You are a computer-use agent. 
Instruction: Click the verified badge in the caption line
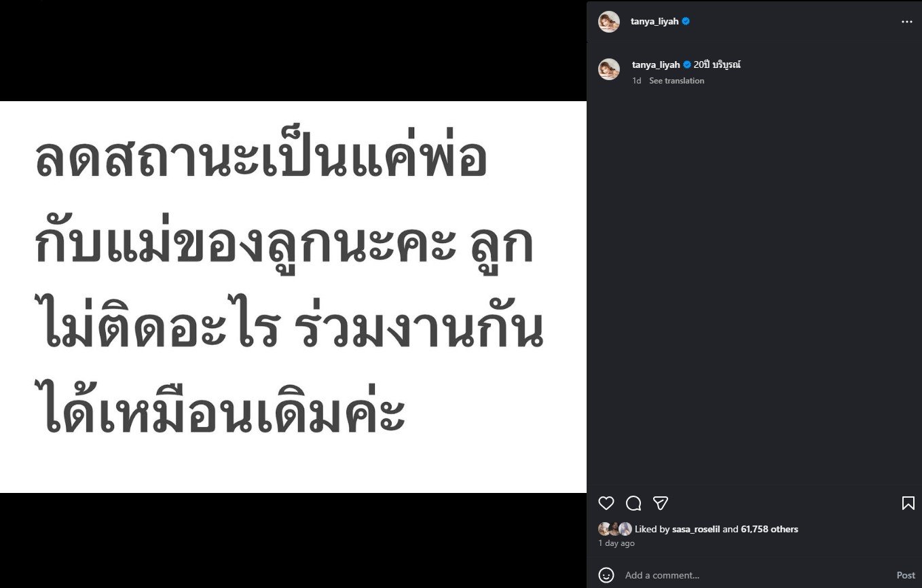[x=688, y=65]
